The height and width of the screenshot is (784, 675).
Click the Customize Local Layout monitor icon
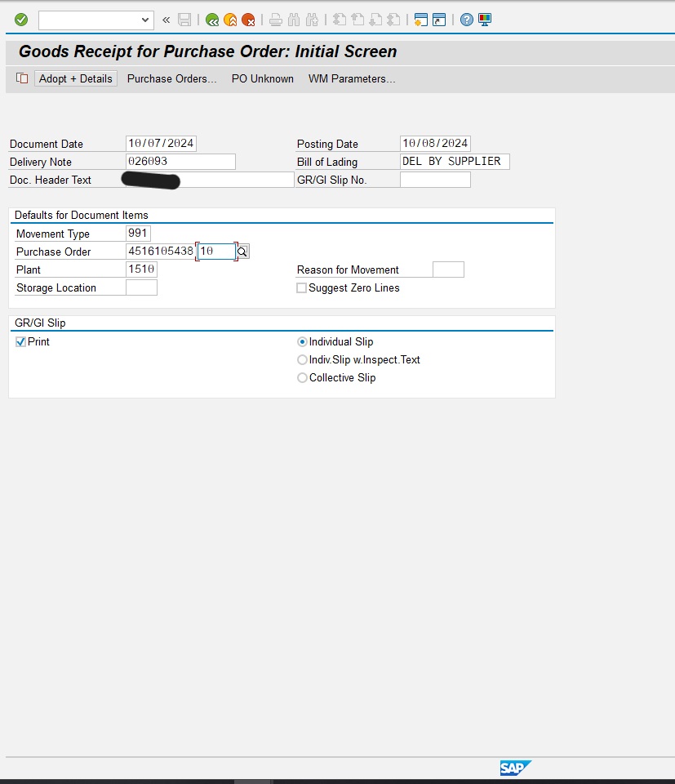485,20
